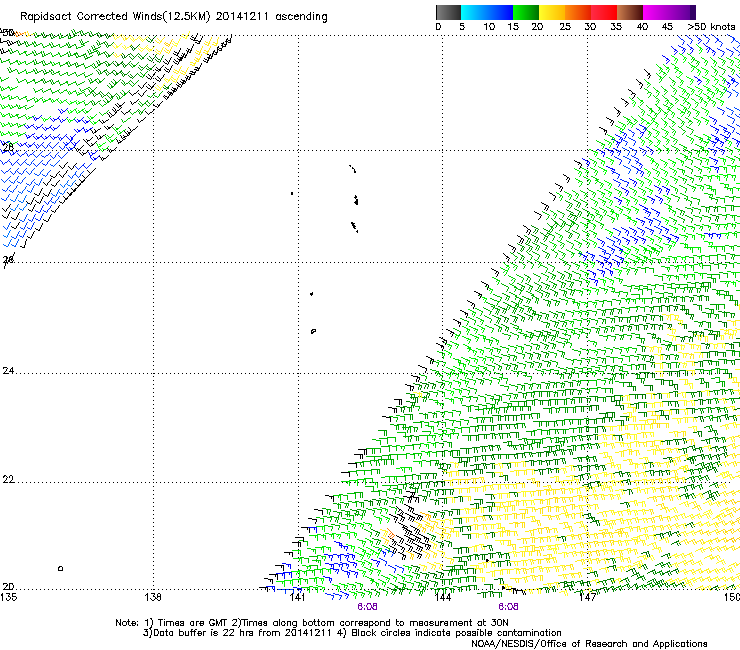The width and height of the screenshot is (740, 650).
Task: Click the purple '6:08' time near 141
Action: 367,607
